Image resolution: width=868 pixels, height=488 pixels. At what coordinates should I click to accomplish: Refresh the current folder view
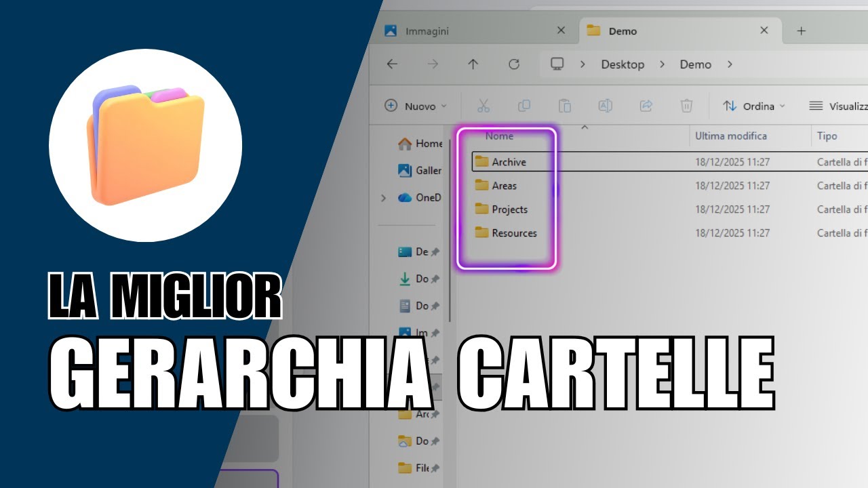coord(514,64)
